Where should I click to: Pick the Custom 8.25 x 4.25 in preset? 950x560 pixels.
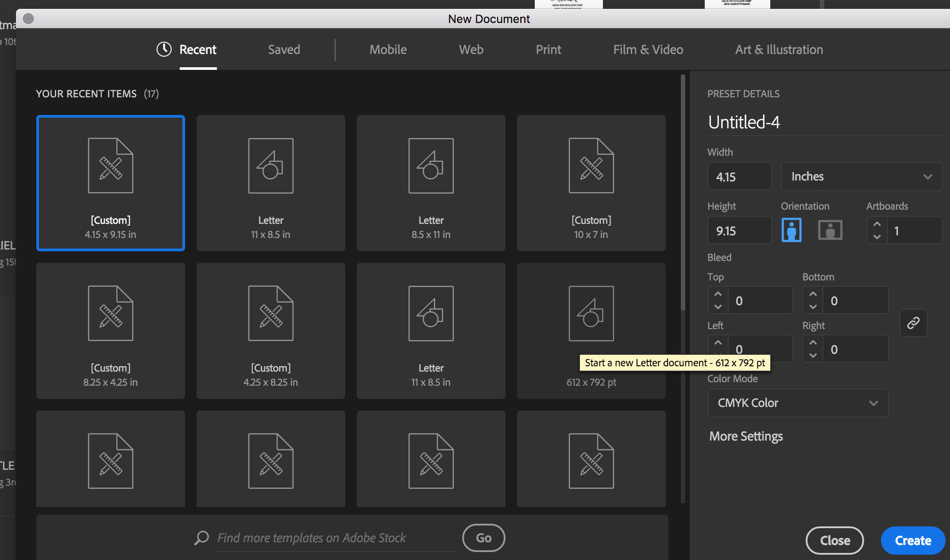110,330
